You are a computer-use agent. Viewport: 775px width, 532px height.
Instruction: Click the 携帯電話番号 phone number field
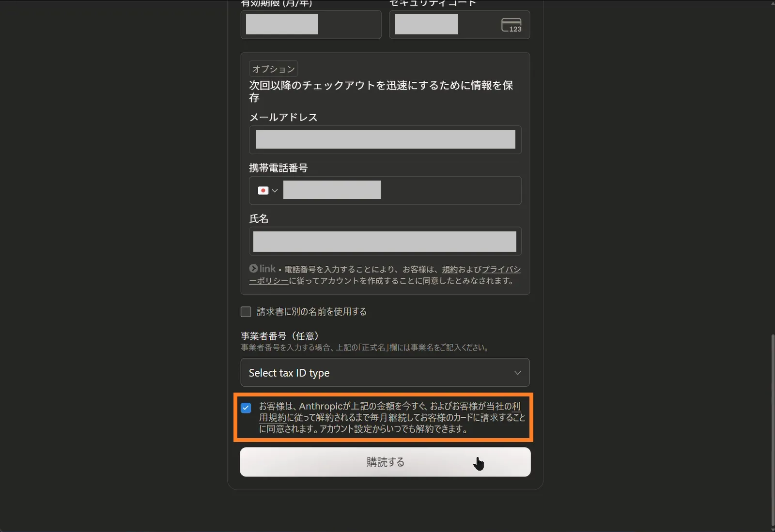[x=402, y=190]
